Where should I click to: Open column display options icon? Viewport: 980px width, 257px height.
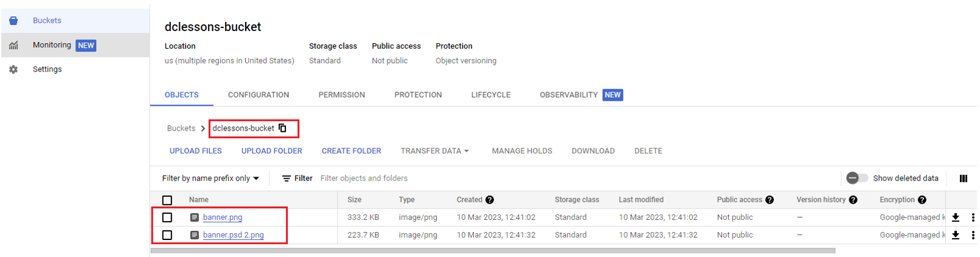(964, 178)
